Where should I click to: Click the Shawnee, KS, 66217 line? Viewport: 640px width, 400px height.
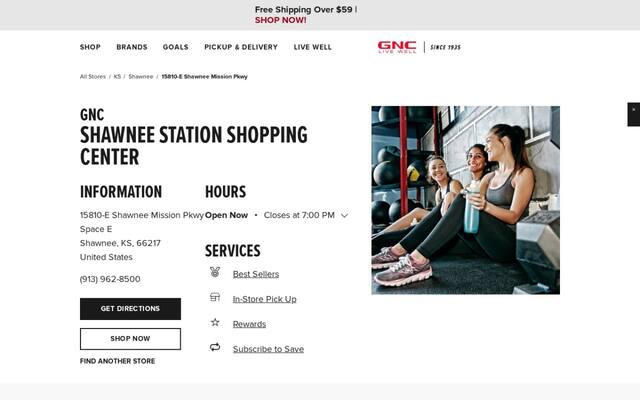click(120, 243)
